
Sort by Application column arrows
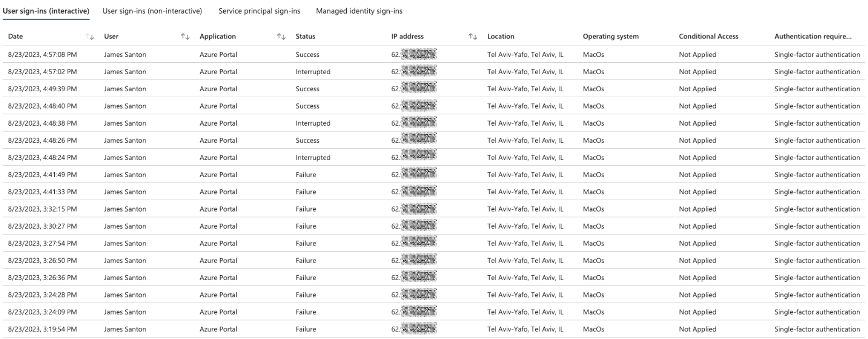tap(281, 37)
